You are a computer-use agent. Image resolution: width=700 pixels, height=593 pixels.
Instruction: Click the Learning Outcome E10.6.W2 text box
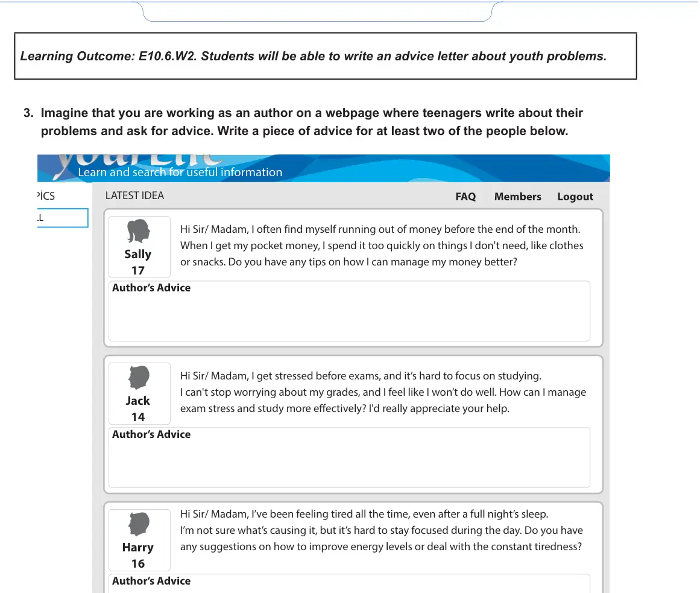pos(326,56)
